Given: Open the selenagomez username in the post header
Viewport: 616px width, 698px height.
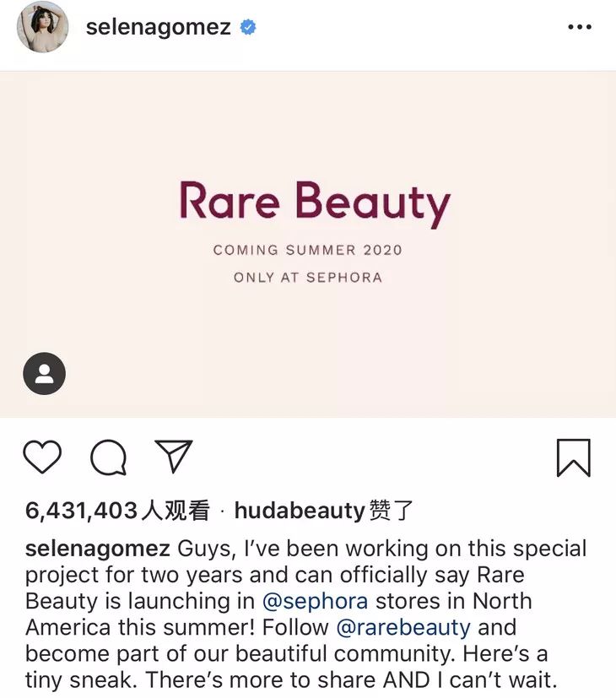Looking at the screenshot, I should [158, 27].
